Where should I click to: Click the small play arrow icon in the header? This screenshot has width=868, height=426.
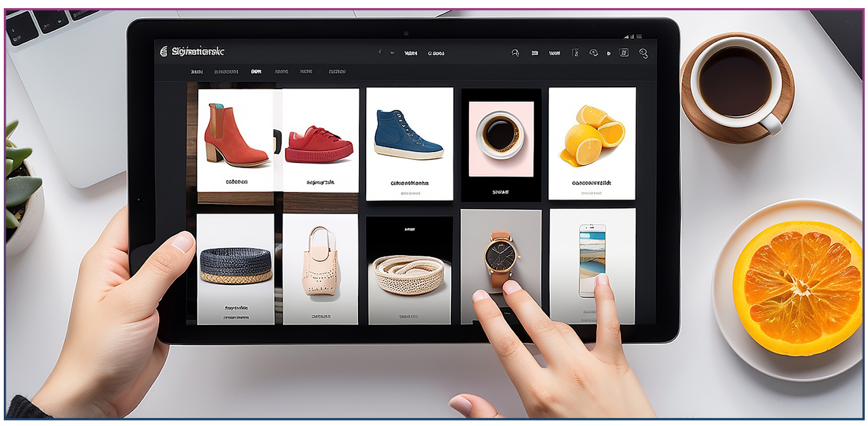point(609,54)
